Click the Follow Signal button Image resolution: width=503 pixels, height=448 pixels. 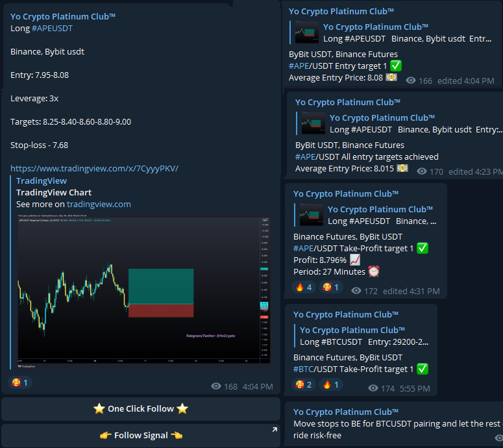pos(141,436)
